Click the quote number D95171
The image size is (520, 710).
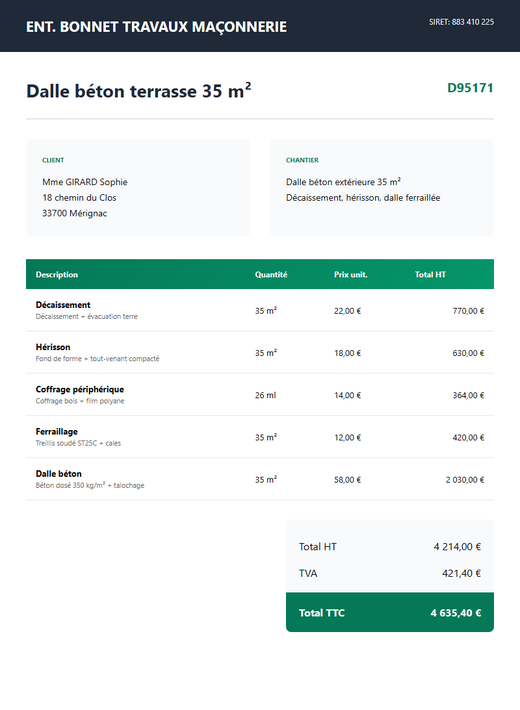(470, 88)
